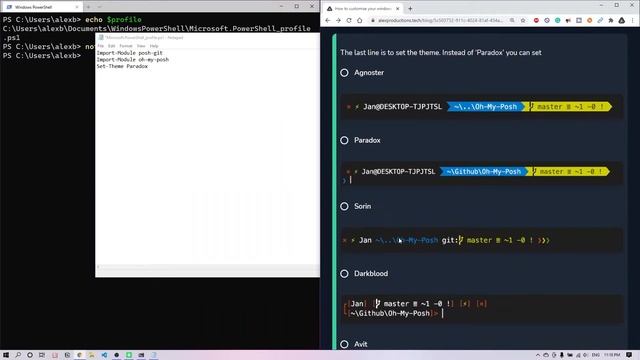The height and width of the screenshot is (360, 640).
Task: Bookmark this page with the star
Action: tap(523, 20)
